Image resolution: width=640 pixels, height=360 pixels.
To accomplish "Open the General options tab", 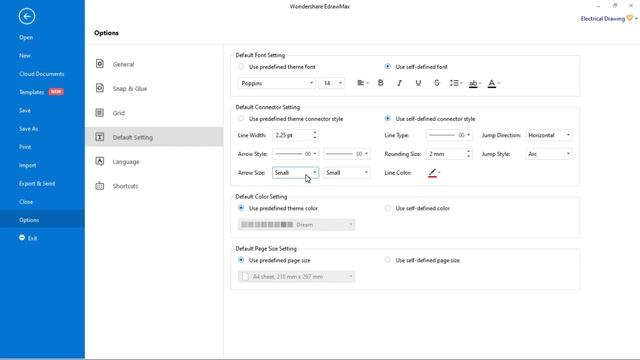I will pos(154,64).
